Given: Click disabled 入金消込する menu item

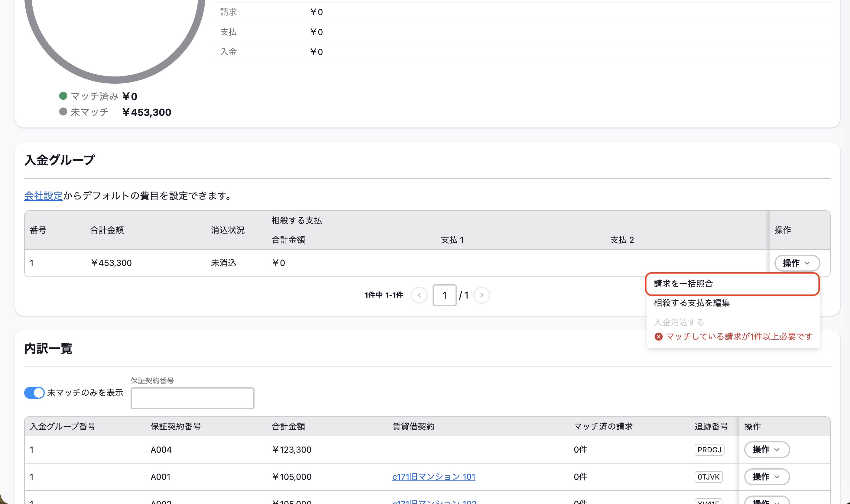Looking at the screenshot, I should 679,322.
